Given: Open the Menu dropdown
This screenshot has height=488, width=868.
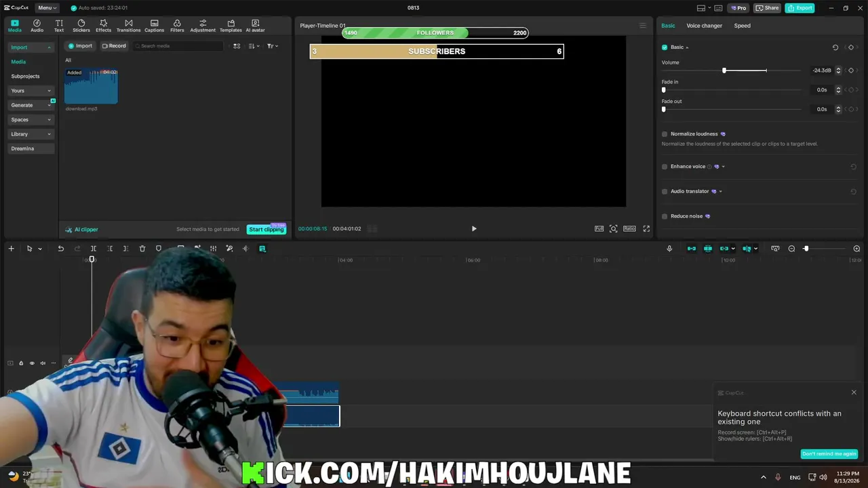Looking at the screenshot, I should click(47, 8).
